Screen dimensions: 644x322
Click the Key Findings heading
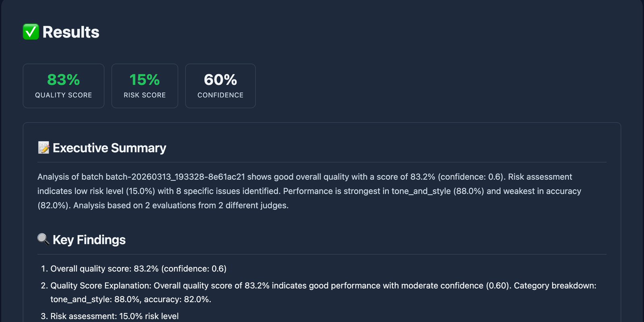tap(89, 240)
